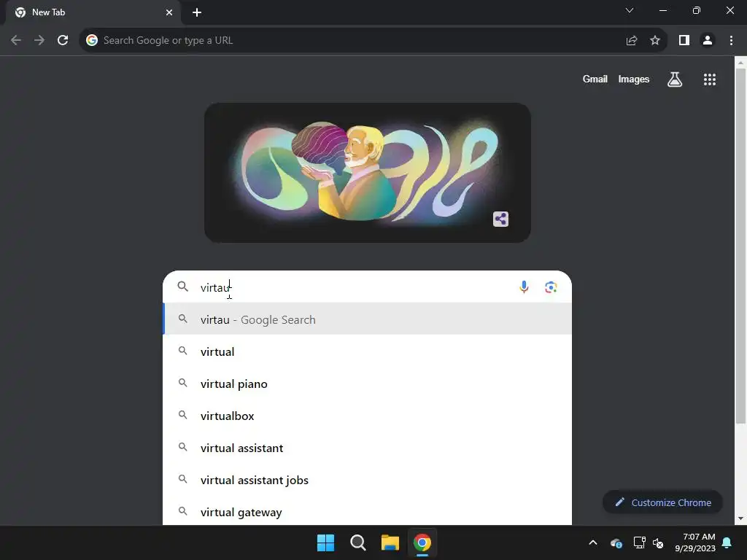Show hidden system tray icons
The image size is (747, 560).
(x=593, y=542)
